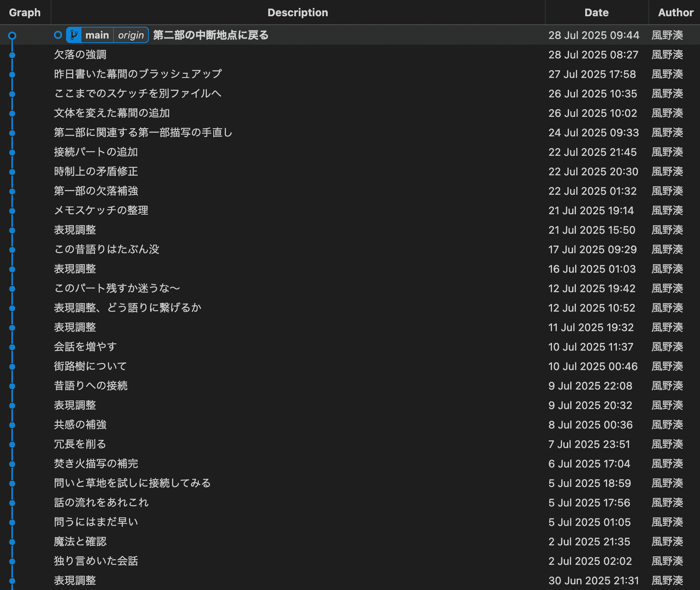
Task: Select commit 街路樹について
Action: pyautogui.click(x=90, y=366)
